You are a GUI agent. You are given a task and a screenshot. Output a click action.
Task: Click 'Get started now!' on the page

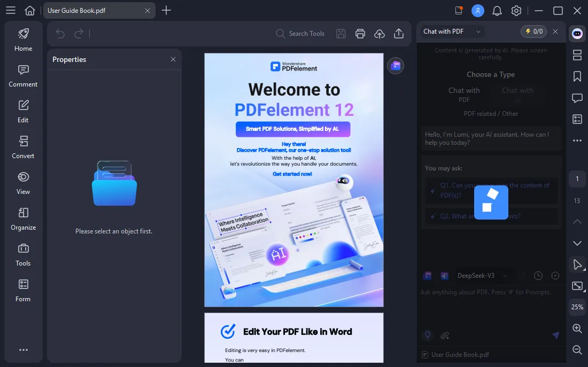(x=292, y=174)
